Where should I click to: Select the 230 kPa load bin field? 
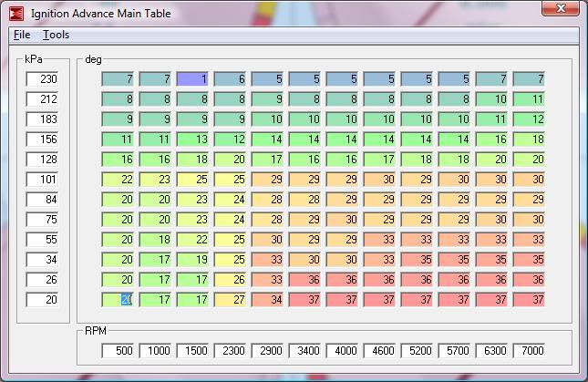click(42, 79)
